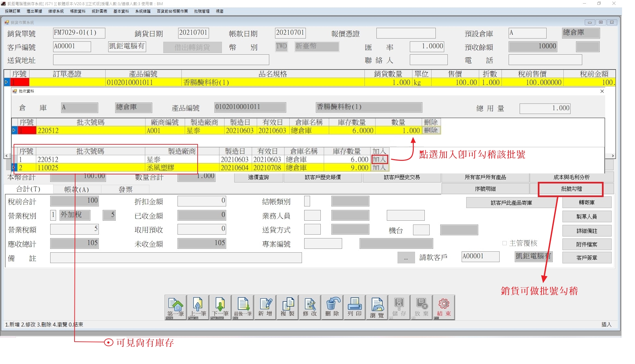Viewport: 635px width, 364px height.
Task: Click 加入 for batch 220512 row
Action: click(379, 159)
